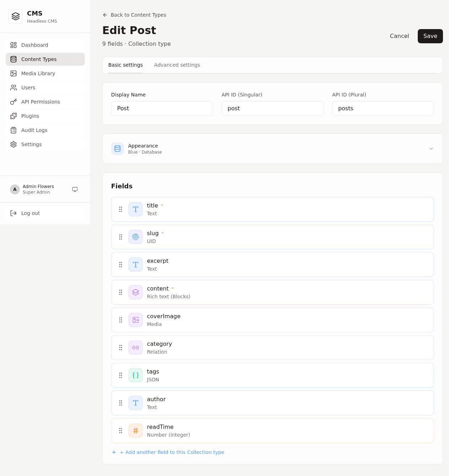Go back to Content Types
Image resolution: width=449 pixels, height=476 pixels.
point(134,15)
